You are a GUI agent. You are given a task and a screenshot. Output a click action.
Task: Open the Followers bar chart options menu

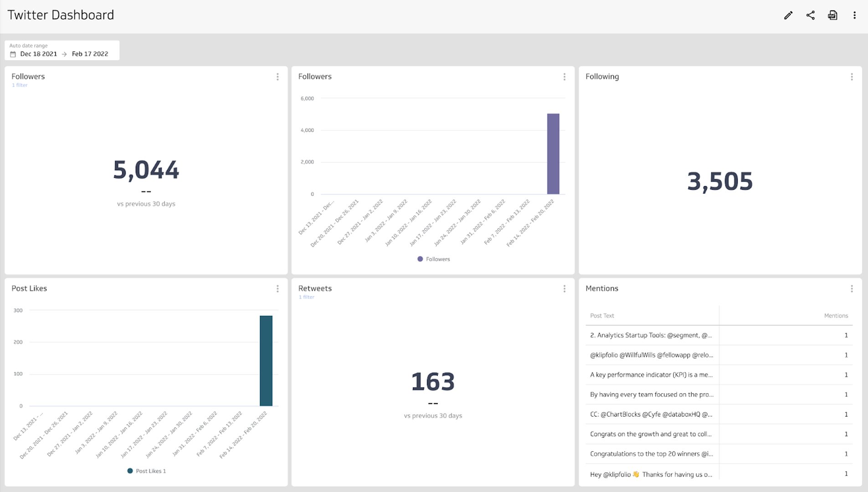(x=564, y=77)
